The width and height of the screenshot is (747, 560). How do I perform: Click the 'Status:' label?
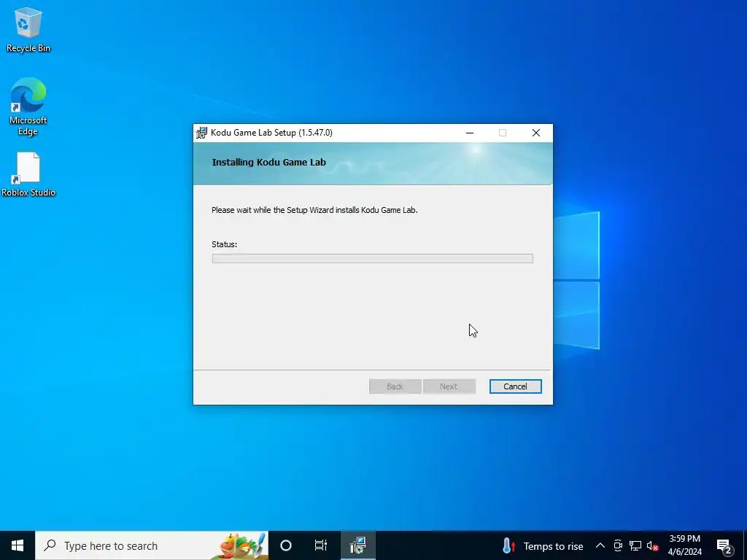(x=225, y=244)
